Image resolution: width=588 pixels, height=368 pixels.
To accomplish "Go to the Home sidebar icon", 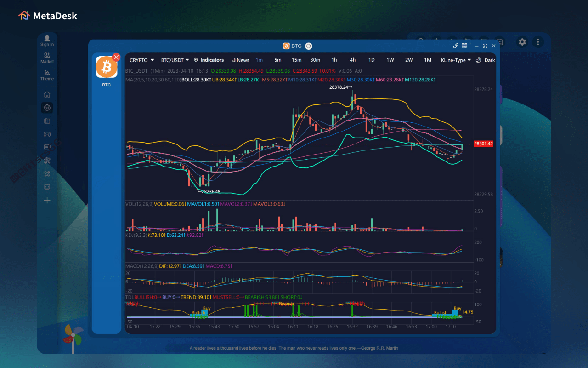I will pos(47,94).
